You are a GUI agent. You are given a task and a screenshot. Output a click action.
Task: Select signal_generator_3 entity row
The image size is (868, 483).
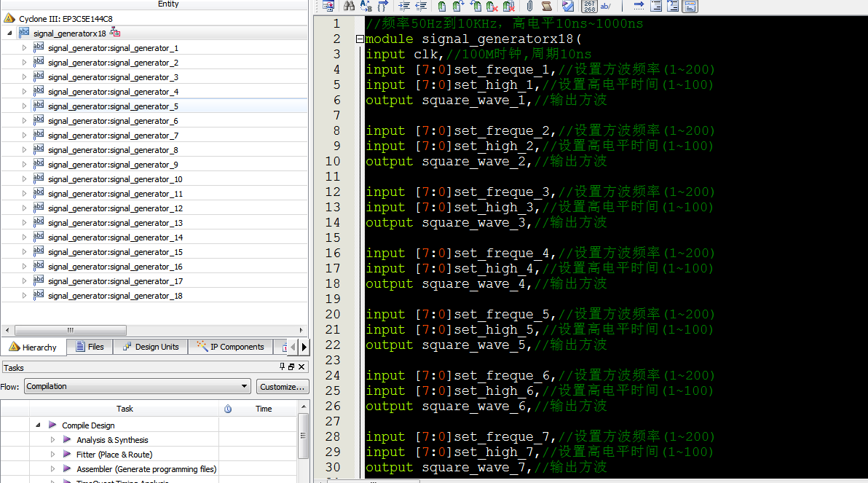click(x=154, y=77)
